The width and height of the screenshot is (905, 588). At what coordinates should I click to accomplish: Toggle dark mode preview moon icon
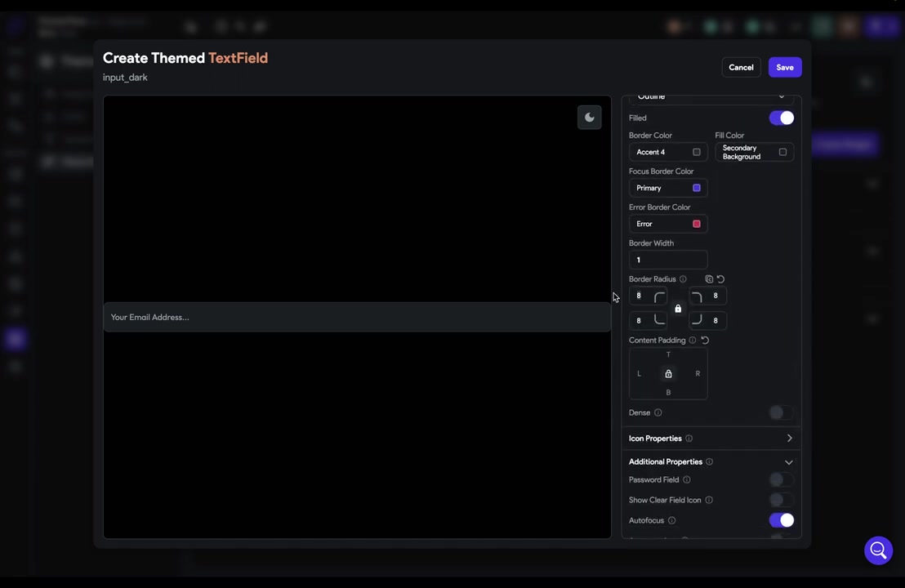(x=589, y=117)
